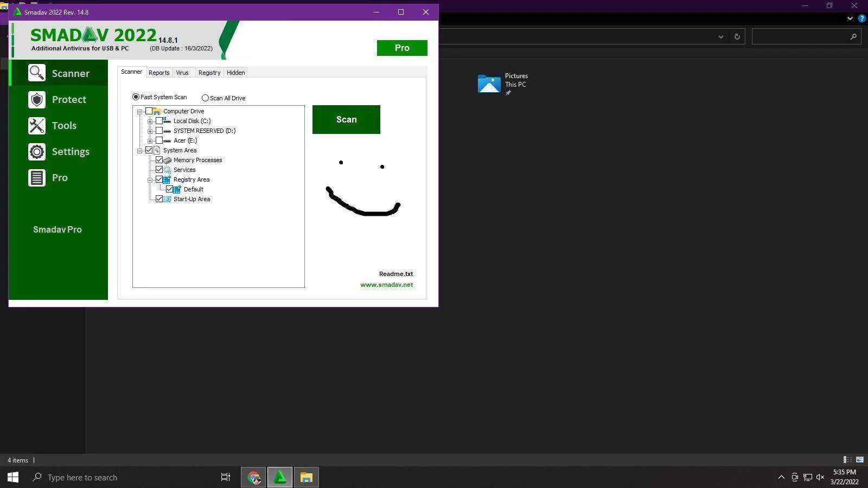Switch to the Virus tab
Screen dimensions: 868x488
coord(182,73)
